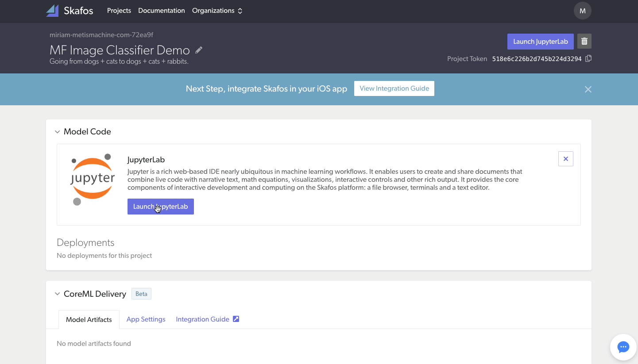Click the project description about dogs and cats
This screenshot has width=638, height=364.
coord(119,61)
